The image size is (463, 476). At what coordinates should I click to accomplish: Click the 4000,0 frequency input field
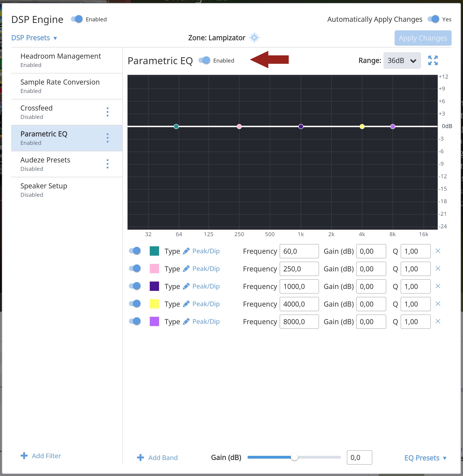click(x=299, y=304)
